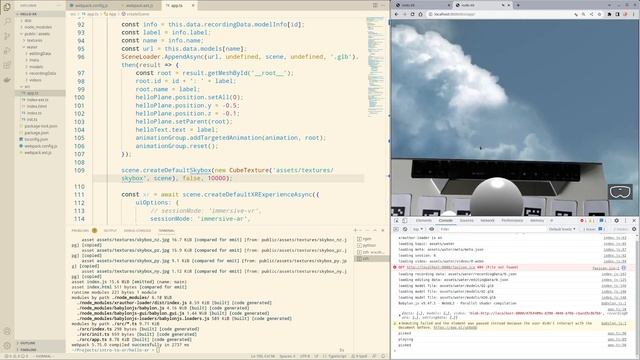Open the Memory tab in DevTools
Image resolution: width=640 pixels, height=360 pixels.
click(537, 220)
